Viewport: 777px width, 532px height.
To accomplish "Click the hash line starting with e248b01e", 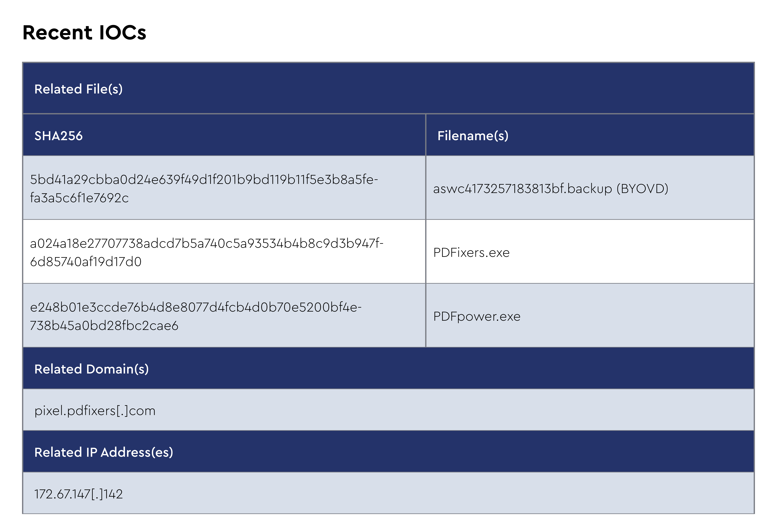I will point(196,307).
